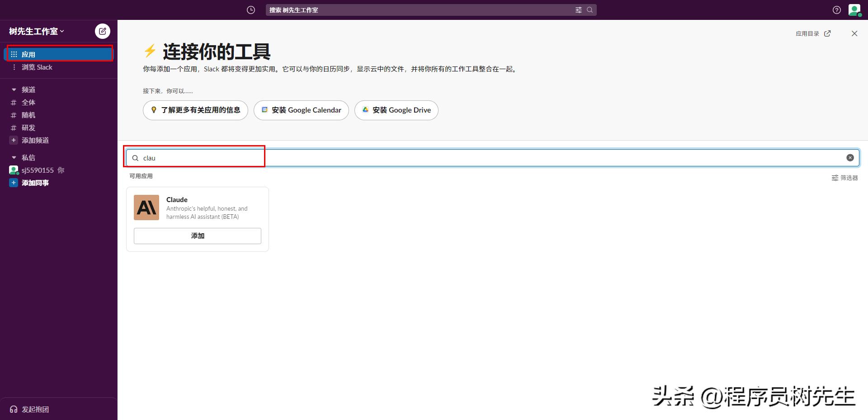
Task: Open the help icon top right
Action: 836,9
